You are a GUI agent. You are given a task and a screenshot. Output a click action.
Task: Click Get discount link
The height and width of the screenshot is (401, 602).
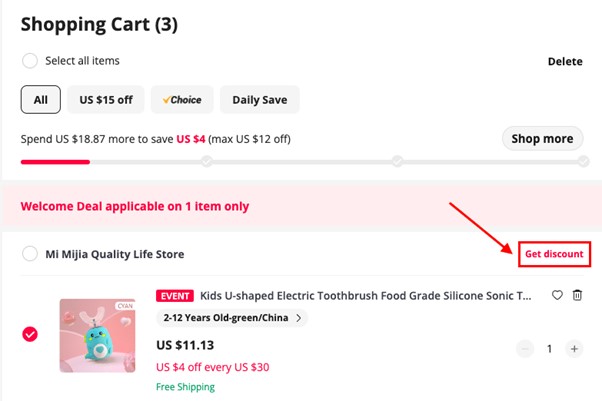point(554,254)
